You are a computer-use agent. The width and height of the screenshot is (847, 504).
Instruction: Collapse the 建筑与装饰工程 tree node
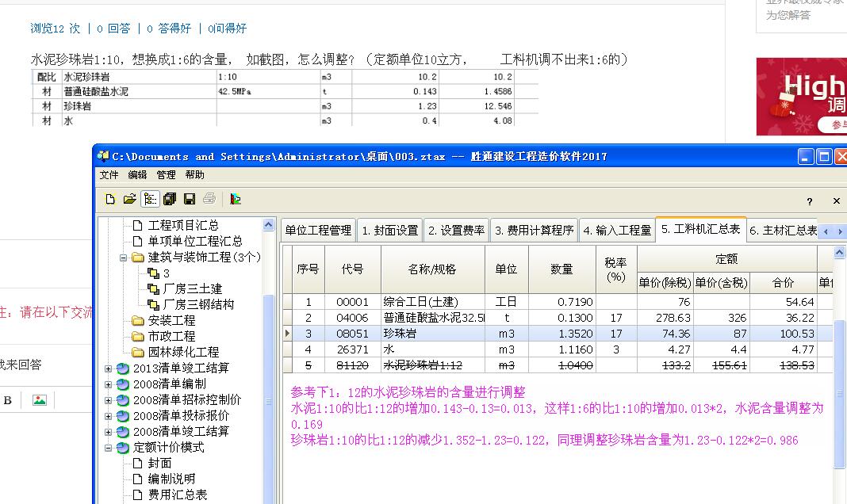point(123,258)
